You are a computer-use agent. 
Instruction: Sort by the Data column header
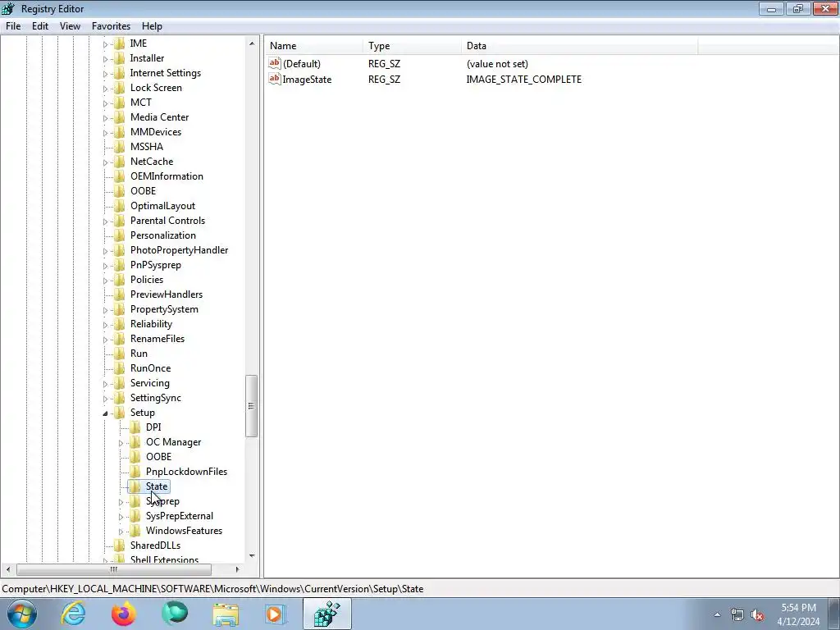pyautogui.click(x=580, y=46)
